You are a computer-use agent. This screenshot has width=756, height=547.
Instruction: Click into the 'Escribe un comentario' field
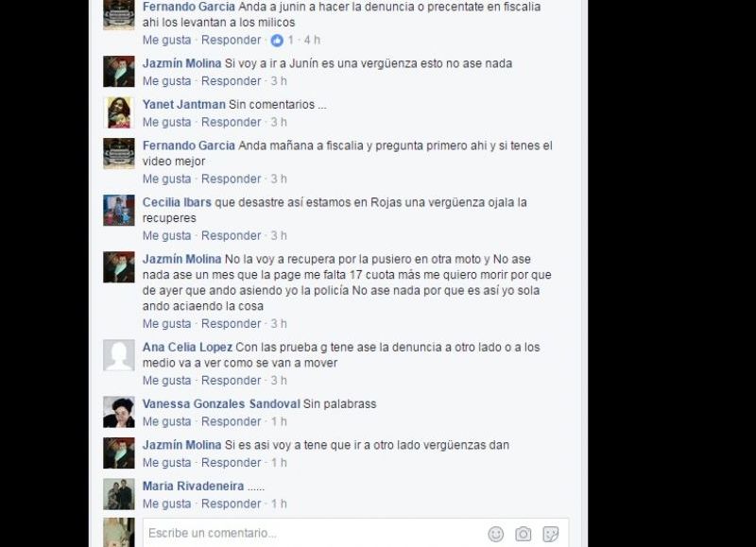click(314, 533)
